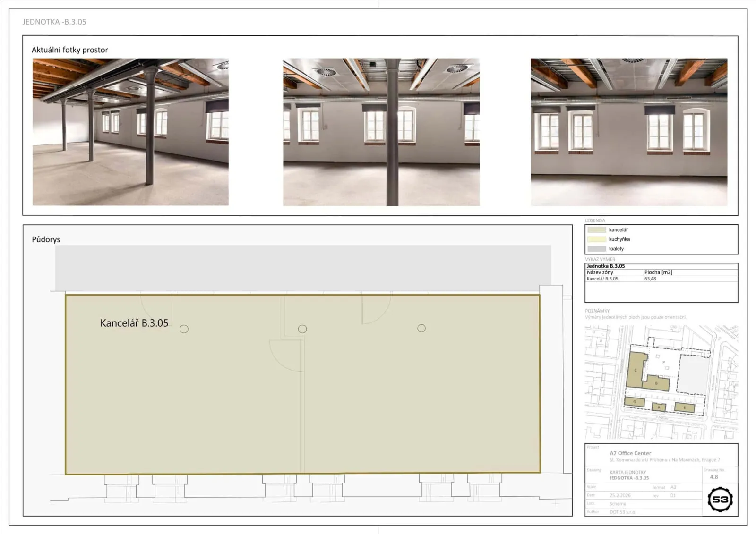Click the drawing number '4.8'
Screen dimensions: 756x534
click(x=714, y=477)
